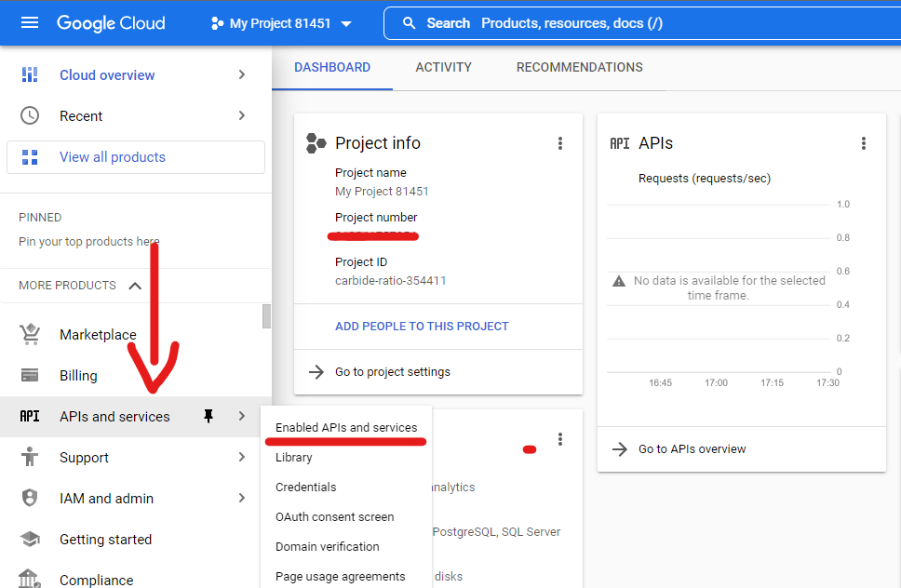Click the IAM and admin shield icon
The height and width of the screenshot is (588, 901).
[30, 498]
